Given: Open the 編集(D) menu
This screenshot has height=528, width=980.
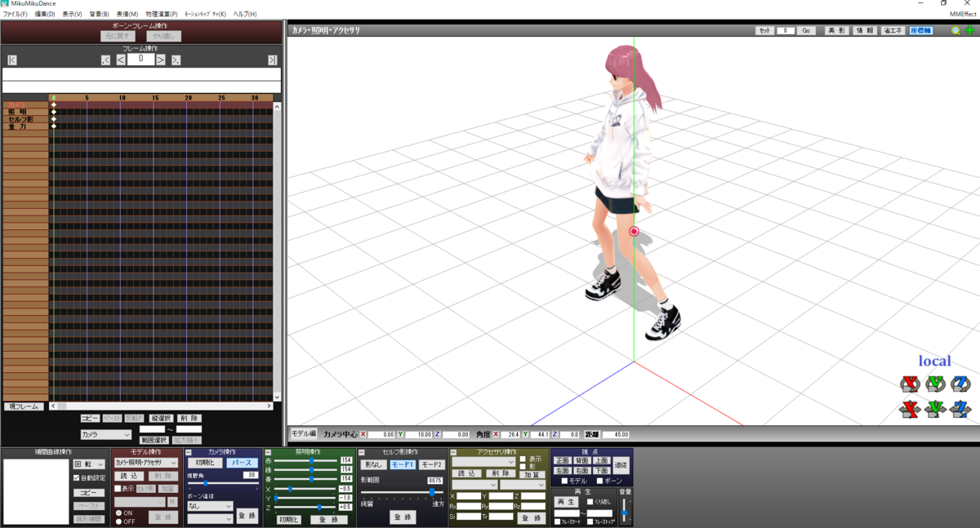Looking at the screenshot, I should (45, 14).
